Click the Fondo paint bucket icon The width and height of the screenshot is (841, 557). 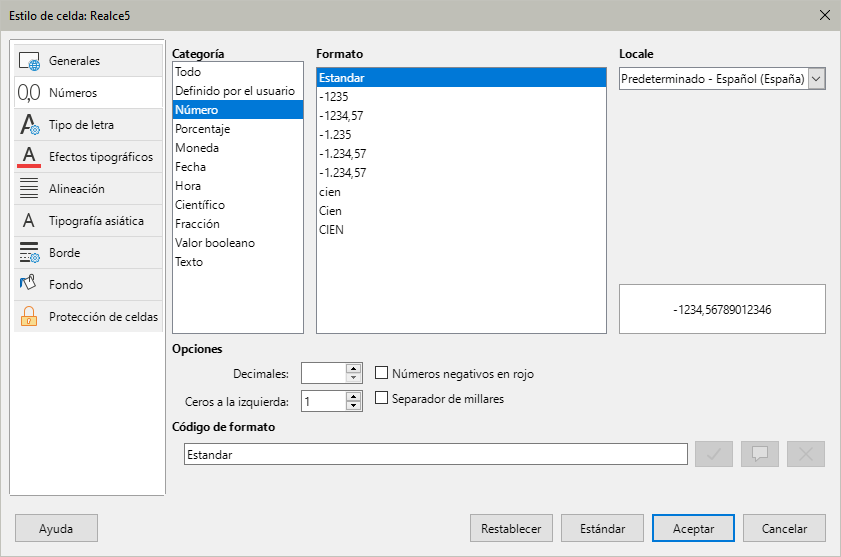(30, 285)
